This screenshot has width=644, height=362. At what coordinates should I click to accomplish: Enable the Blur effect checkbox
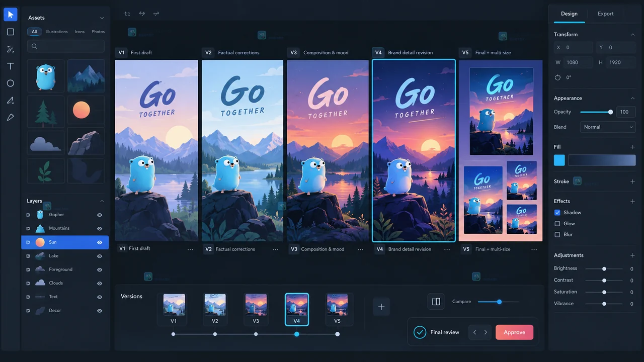coord(557,235)
